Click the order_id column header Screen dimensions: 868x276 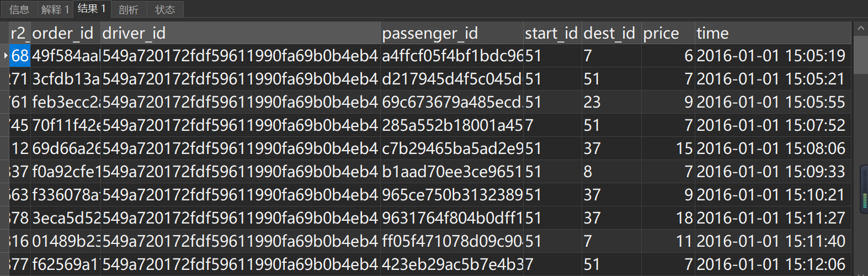62,33
